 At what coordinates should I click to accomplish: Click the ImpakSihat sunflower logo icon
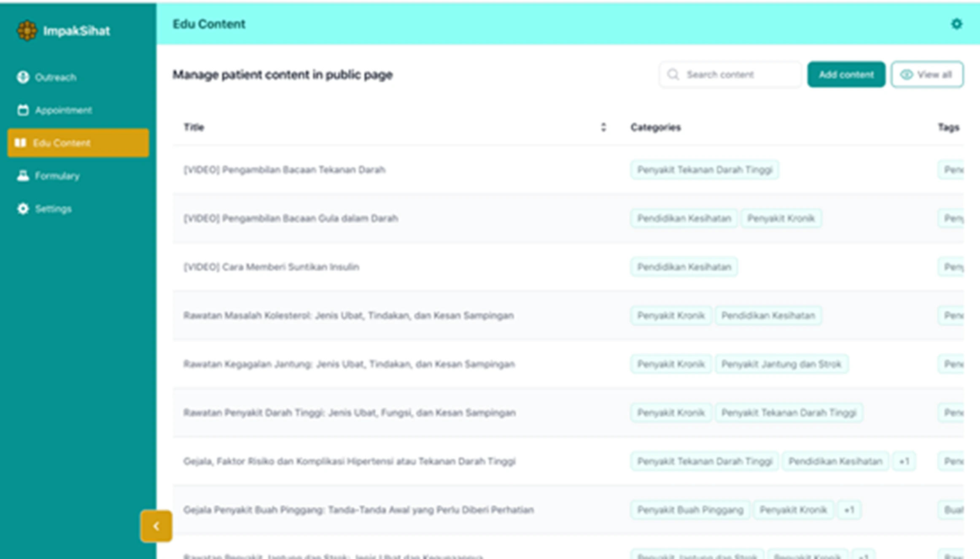[27, 30]
